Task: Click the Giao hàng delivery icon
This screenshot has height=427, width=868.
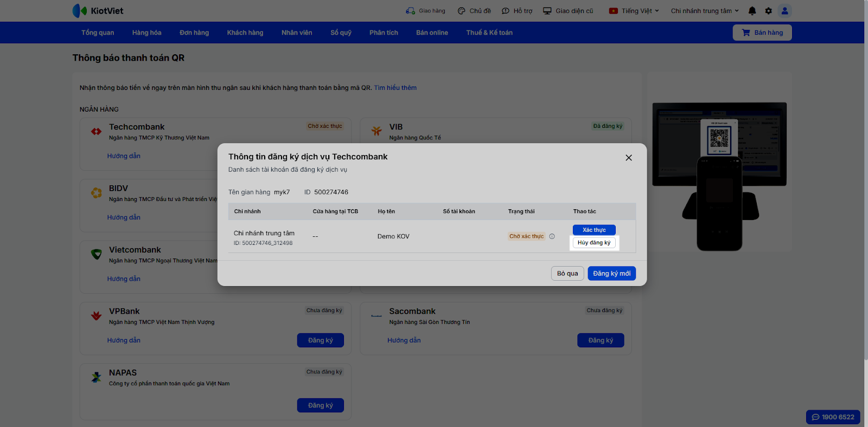Action: (411, 11)
